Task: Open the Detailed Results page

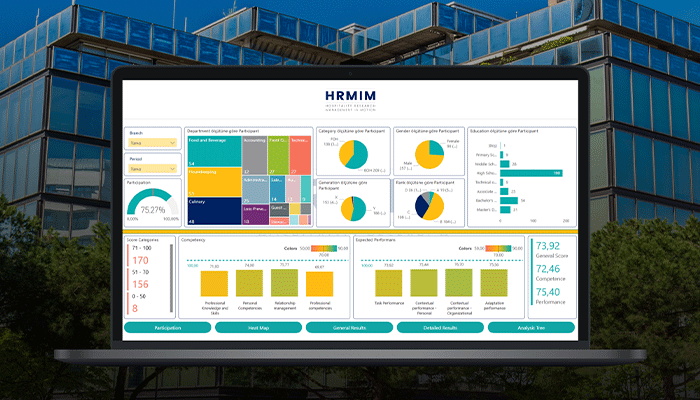Action: [x=440, y=327]
